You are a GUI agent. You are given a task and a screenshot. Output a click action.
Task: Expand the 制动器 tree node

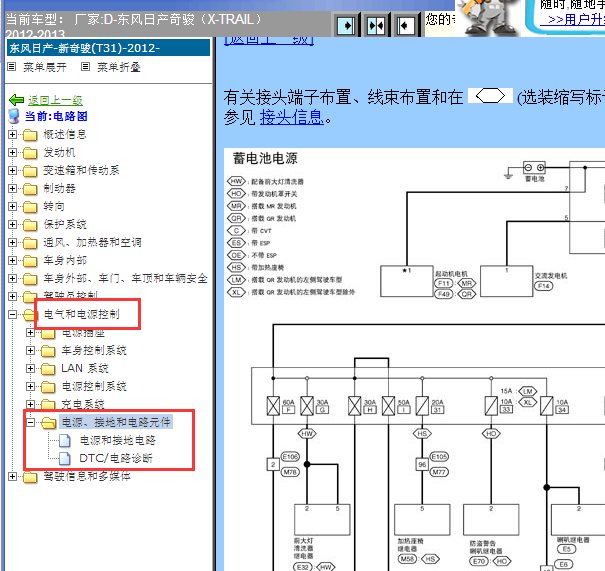pos(12,189)
